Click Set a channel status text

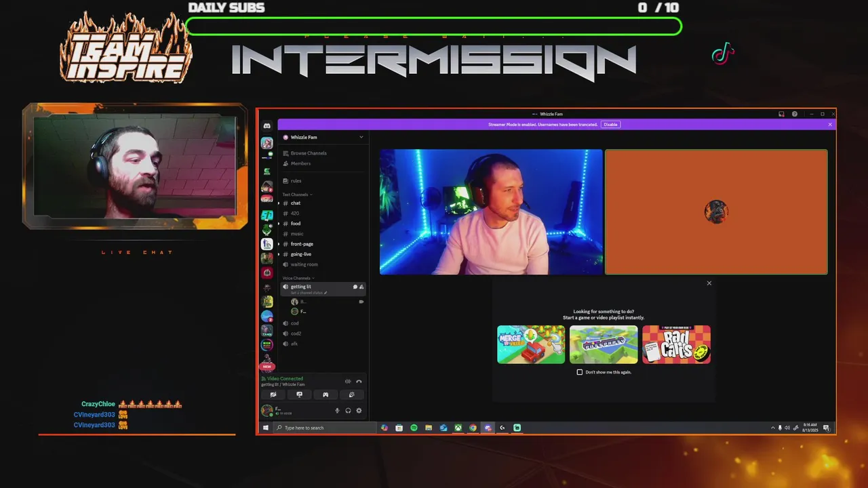[x=307, y=293]
